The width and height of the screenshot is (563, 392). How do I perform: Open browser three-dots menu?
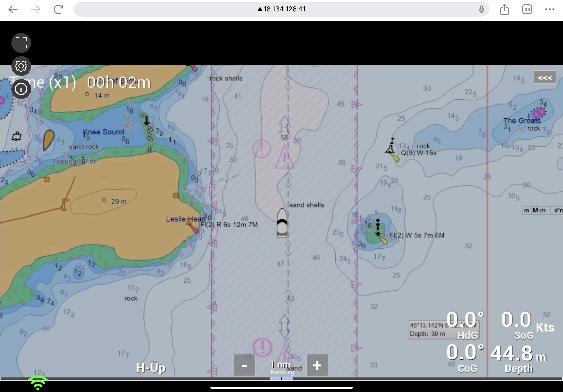(550, 9)
